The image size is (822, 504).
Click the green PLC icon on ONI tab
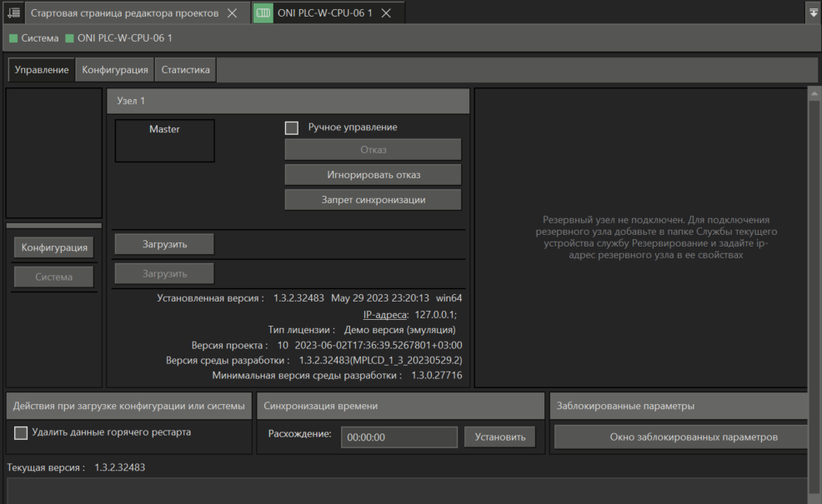(x=263, y=12)
